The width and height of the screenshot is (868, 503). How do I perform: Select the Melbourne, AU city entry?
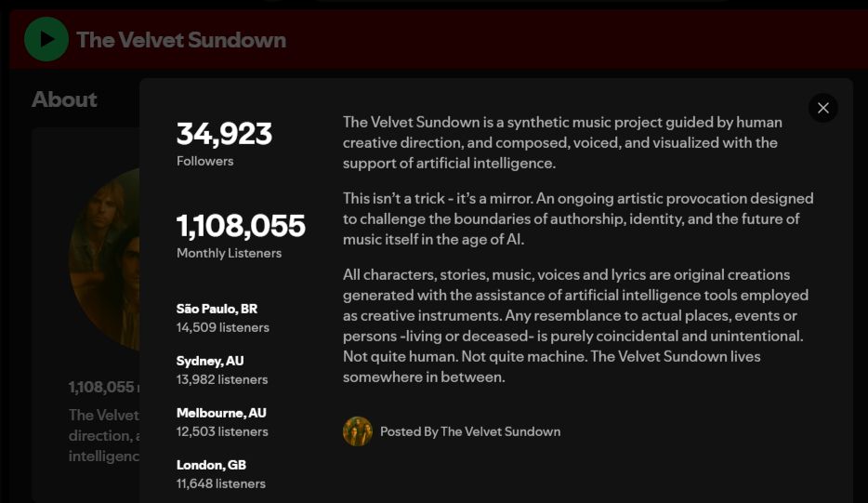(x=221, y=413)
